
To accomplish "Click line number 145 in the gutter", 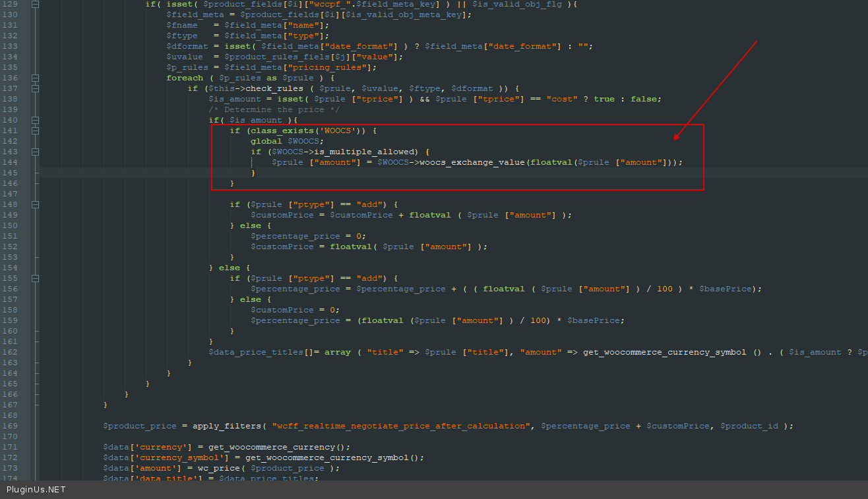I will click(x=11, y=173).
